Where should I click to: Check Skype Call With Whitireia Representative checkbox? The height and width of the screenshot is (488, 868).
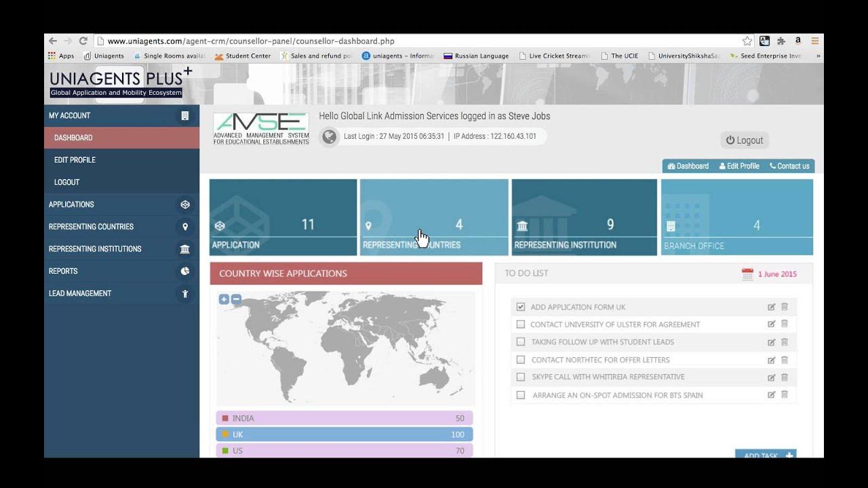[x=521, y=377]
